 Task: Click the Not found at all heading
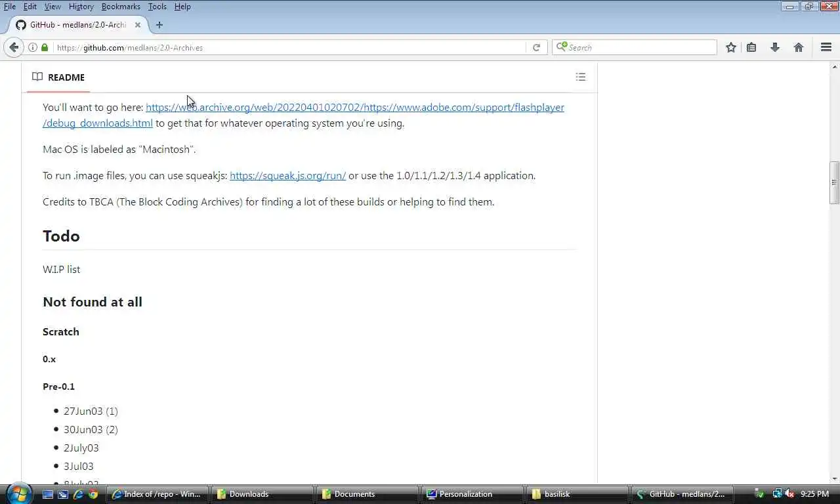tap(93, 302)
